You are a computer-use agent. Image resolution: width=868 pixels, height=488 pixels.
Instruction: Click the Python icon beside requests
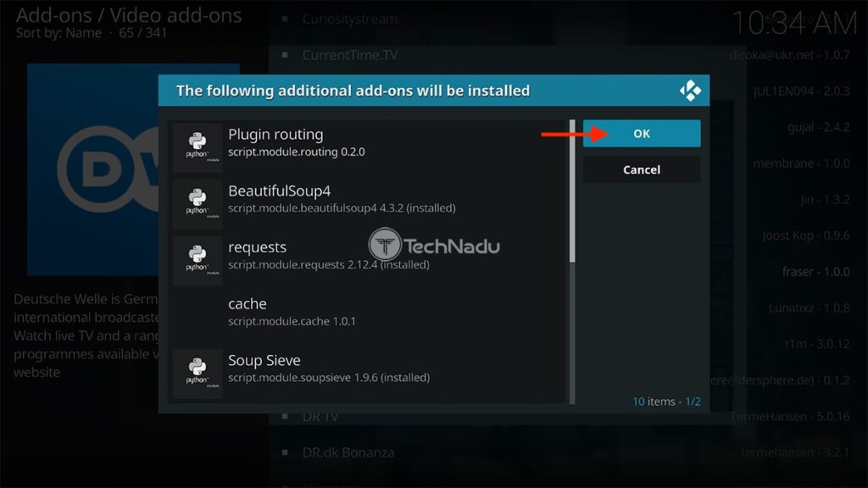point(197,260)
